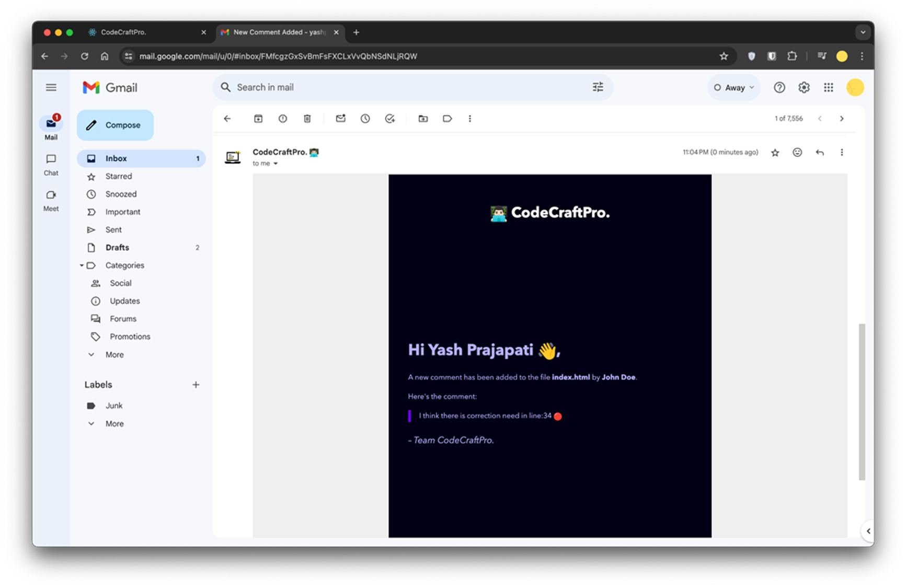Collapse the Categories section
The width and height of the screenshot is (906, 588).
click(82, 266)
